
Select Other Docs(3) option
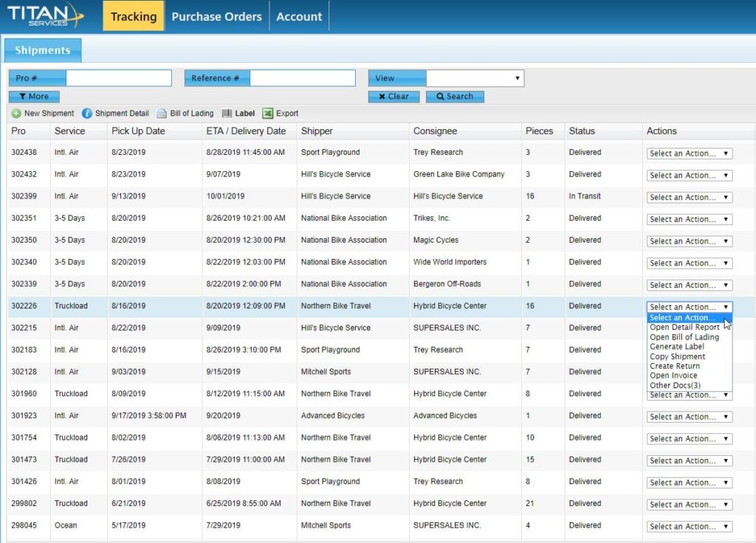(x=675, y=385)
